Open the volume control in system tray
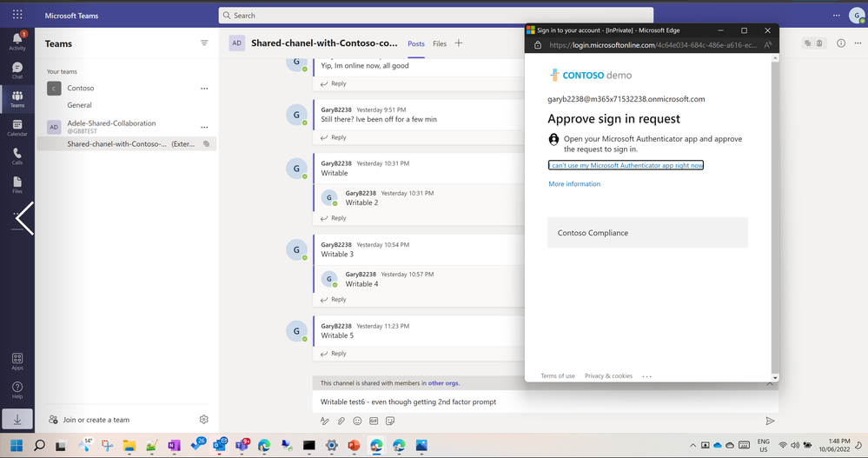Image resolution: width=868 pixels, height=458 pixels. pyautogui.click(x=795, y=445)
